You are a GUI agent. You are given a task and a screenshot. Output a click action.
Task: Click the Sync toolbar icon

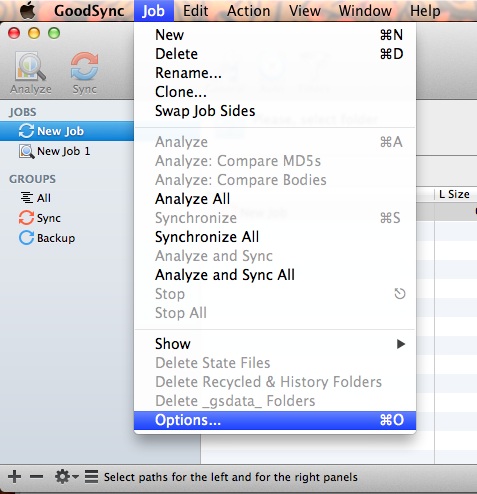pos(84,66)
